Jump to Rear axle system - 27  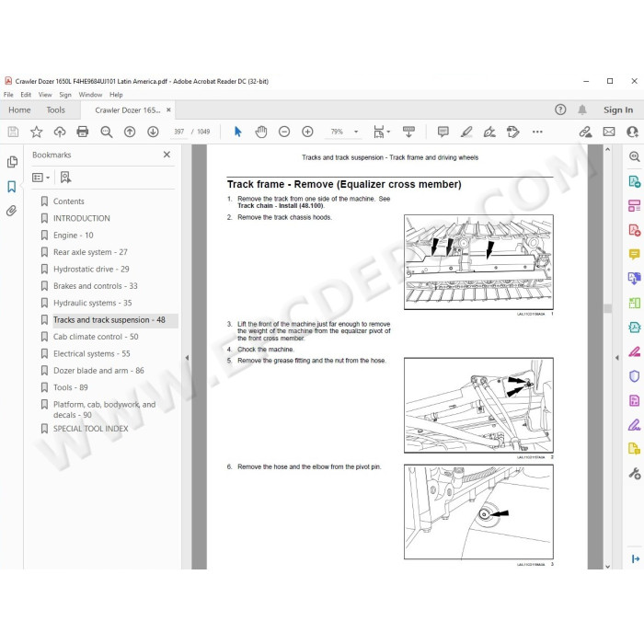90,252
